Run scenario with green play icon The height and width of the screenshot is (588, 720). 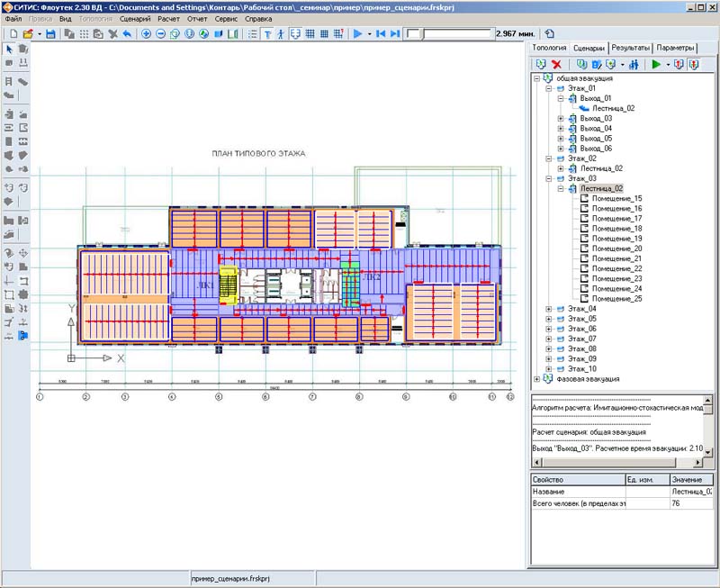655,65
